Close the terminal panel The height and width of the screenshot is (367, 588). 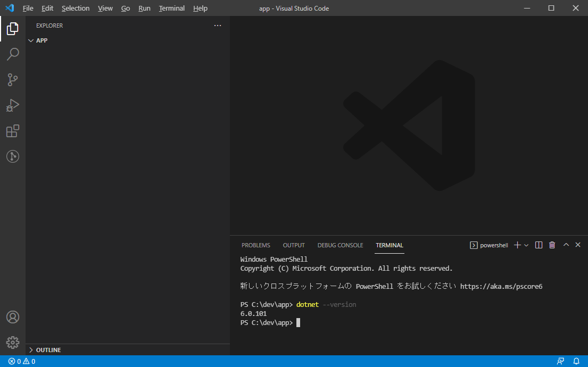point(578,245)
